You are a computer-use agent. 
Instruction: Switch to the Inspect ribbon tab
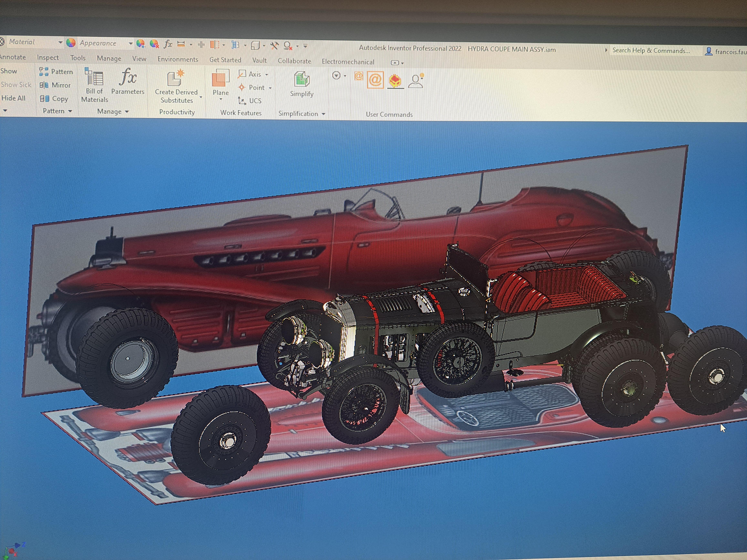[48, 58]
